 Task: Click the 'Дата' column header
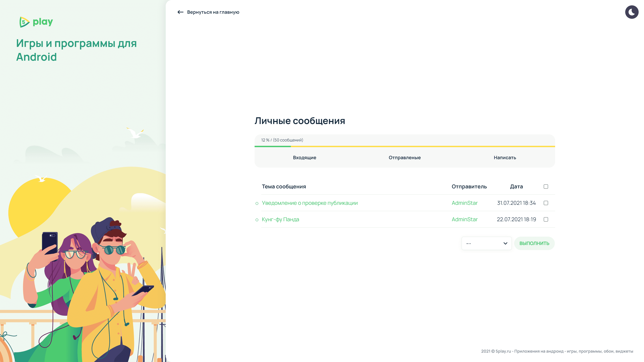516,186
